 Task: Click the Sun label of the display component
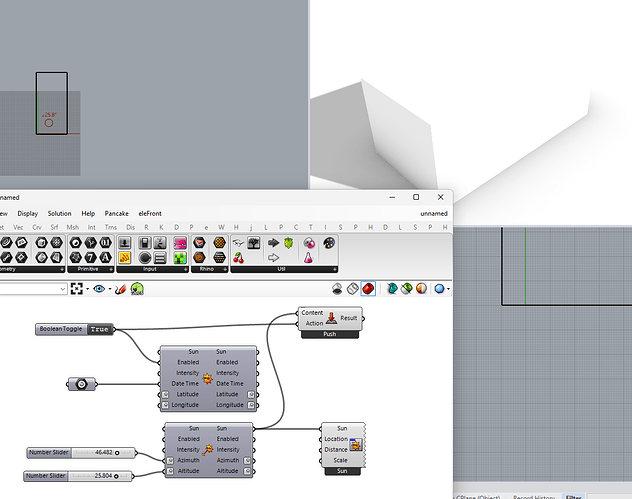(342, 471)
